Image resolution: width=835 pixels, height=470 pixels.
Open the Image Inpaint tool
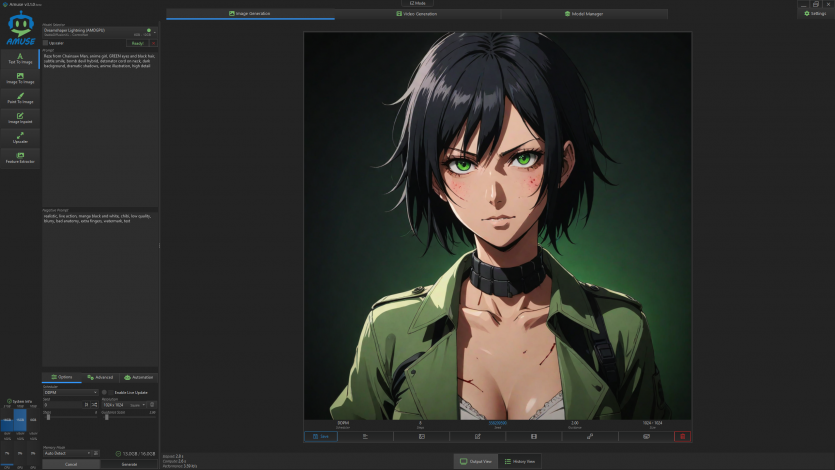coord(20,117)
